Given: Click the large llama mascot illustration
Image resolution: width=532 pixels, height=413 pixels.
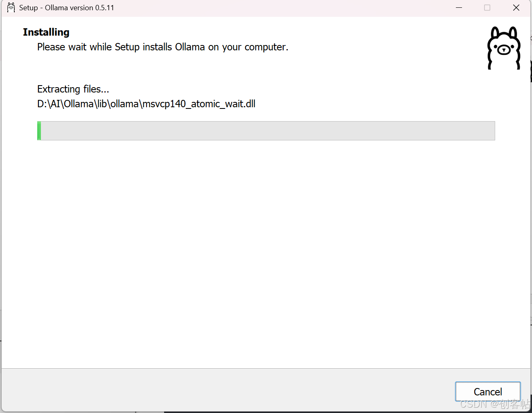Looking at the screenshot, I should coord(504,48).
